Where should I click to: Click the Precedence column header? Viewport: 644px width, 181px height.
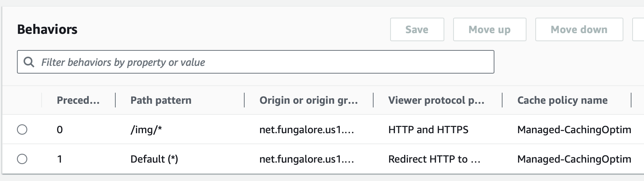[78, 100]
